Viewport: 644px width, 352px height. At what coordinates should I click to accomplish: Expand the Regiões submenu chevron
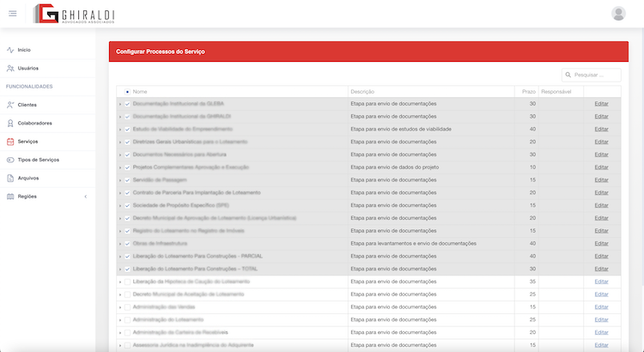(x=86, y=197)
